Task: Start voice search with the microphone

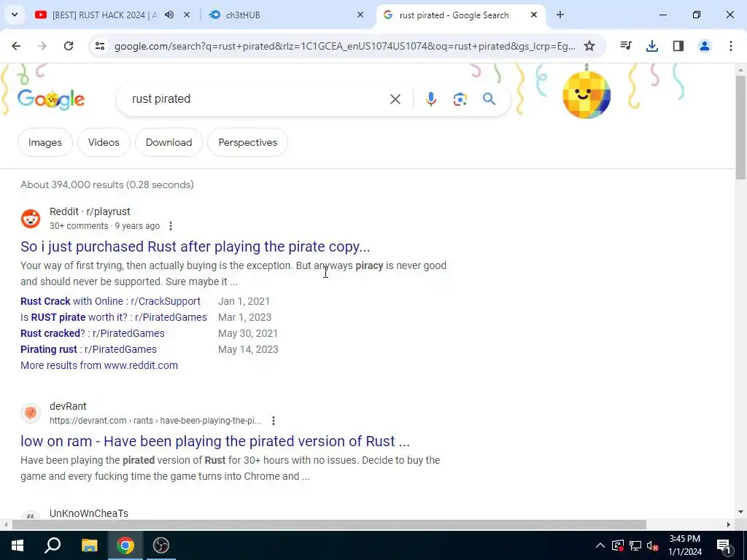Action: pyautogui.click(x=431, y=99)
